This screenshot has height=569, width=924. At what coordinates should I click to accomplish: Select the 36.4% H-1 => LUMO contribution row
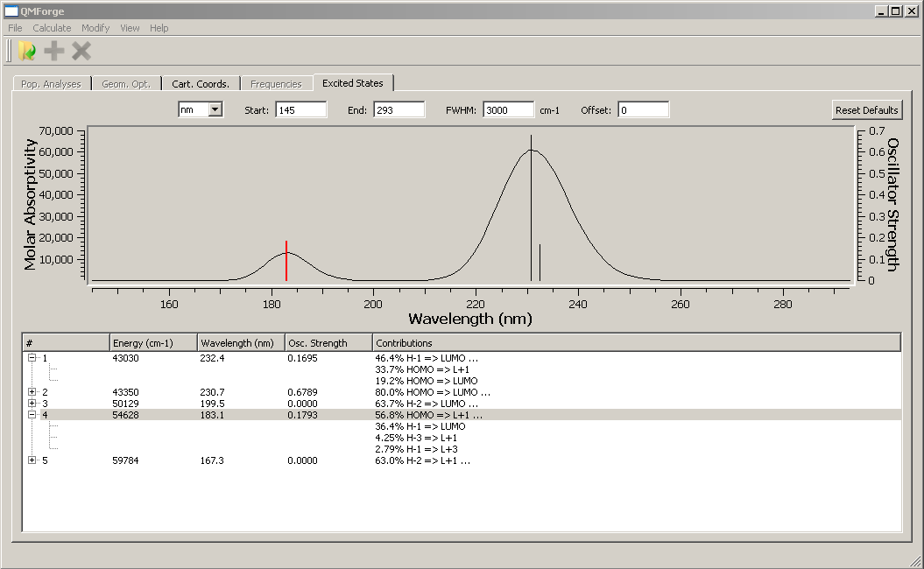click(420, 426)
